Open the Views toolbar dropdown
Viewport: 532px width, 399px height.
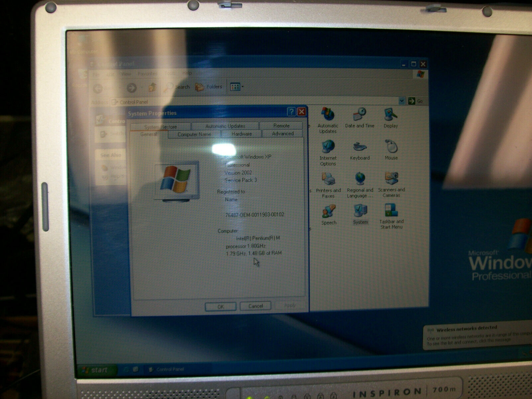click(x=237, y=87)
